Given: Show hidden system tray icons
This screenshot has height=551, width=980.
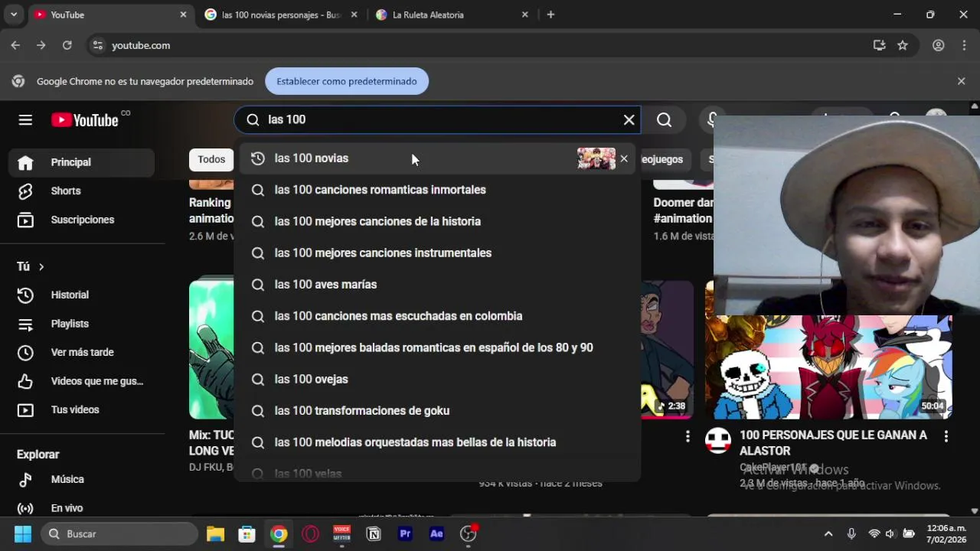Looking at the screenshot, I should pyautogui.click(x=828, y=533).
